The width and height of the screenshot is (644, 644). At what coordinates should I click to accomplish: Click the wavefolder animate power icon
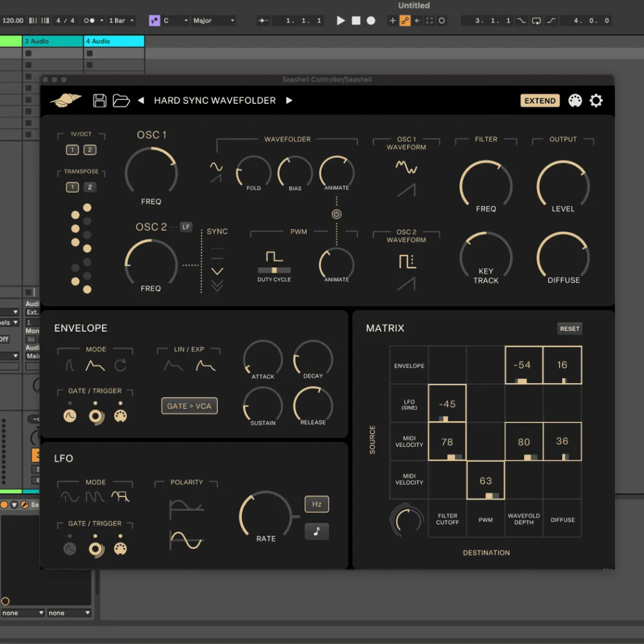(336, 214)
